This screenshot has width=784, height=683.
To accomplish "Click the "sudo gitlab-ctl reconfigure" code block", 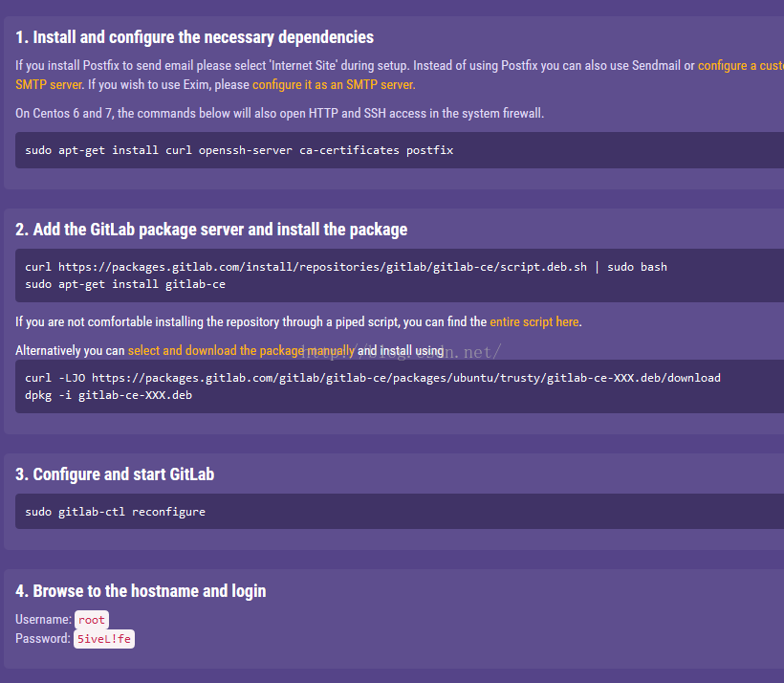I will point(115,512).
